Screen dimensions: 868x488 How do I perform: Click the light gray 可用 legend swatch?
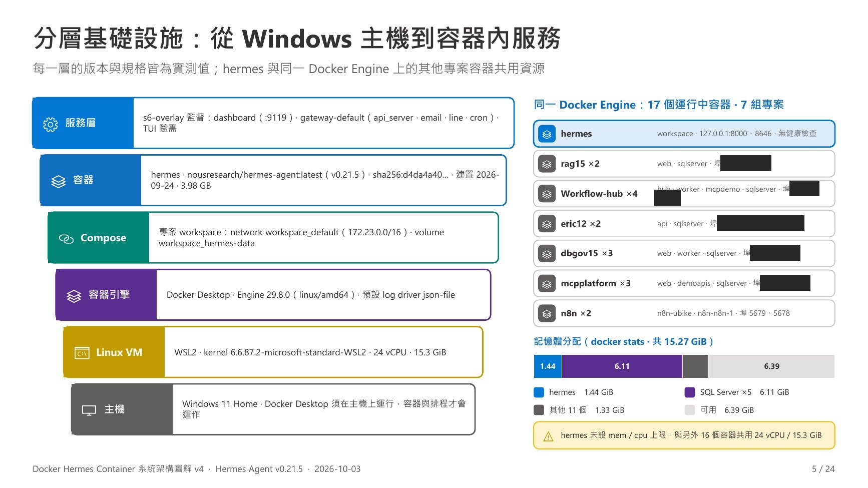pos(690,410)
